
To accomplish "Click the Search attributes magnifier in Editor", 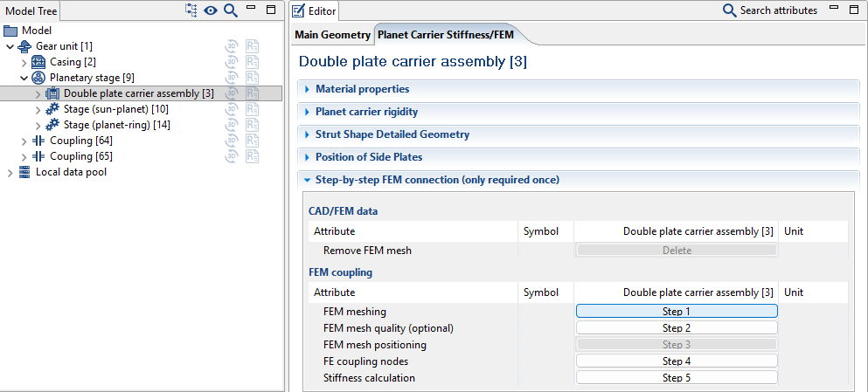I will [x=729, y=10].
